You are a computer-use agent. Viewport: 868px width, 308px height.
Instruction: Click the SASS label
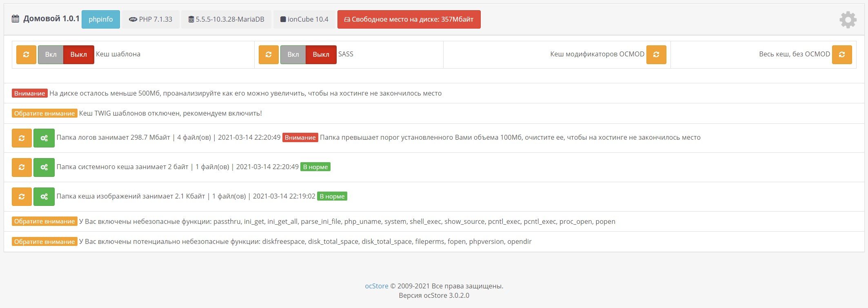(346, 54)
